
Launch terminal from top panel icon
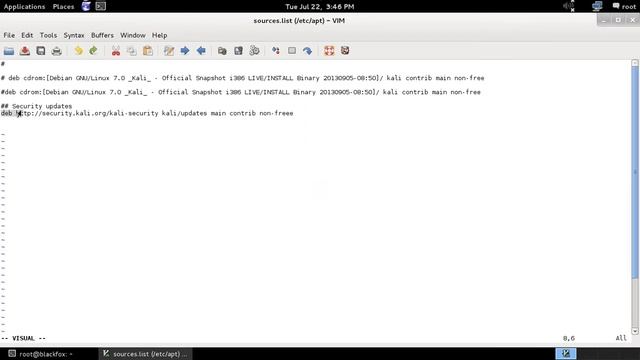pyautogui.click(x=100, y=6)
